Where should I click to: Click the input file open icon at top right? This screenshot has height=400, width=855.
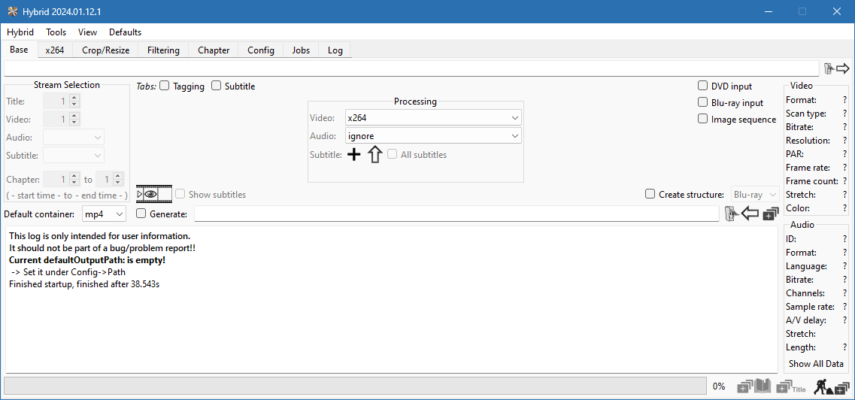pyautogui.click(x=836, y=68)
